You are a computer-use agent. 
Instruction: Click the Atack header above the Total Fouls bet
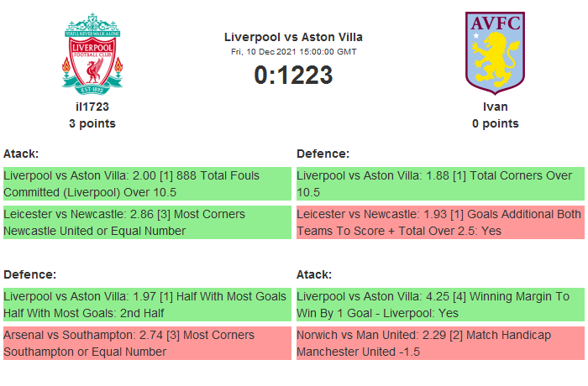coord(22,154)
